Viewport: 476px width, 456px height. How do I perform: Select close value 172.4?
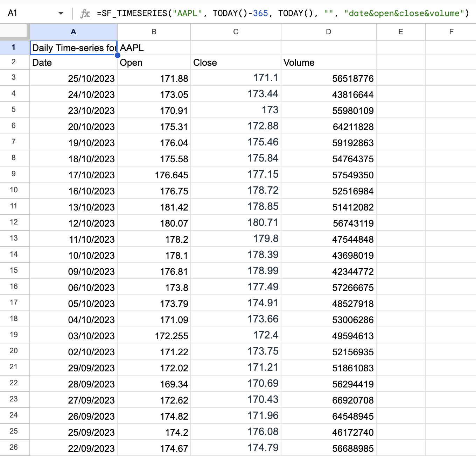coord(236,335)
